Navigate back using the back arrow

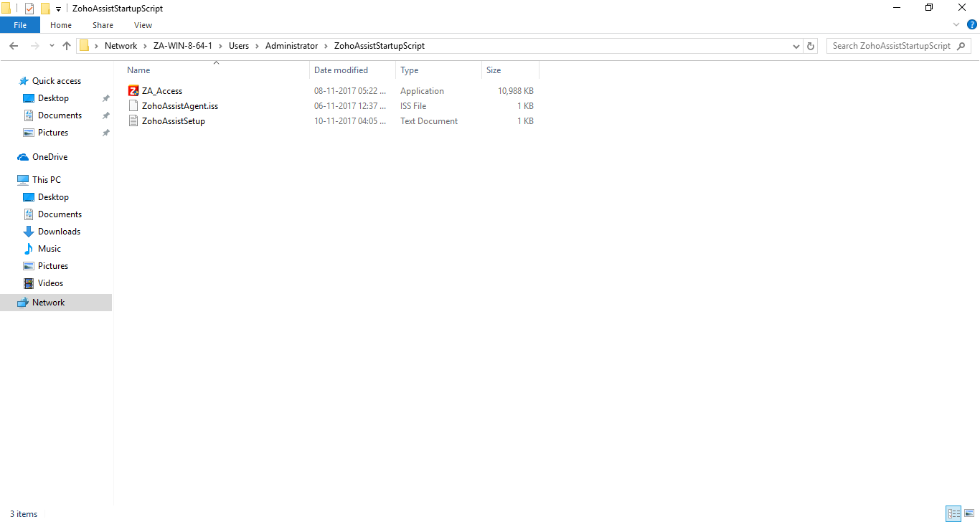click(13, 45)
